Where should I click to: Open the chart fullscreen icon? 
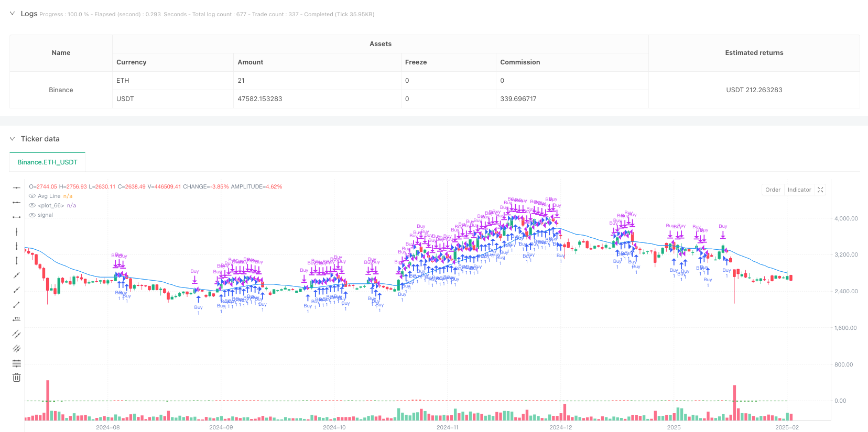821,190
